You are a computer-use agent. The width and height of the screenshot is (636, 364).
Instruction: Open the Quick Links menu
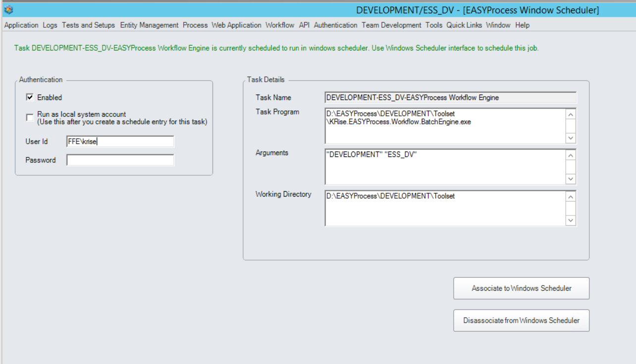point(464,25)
